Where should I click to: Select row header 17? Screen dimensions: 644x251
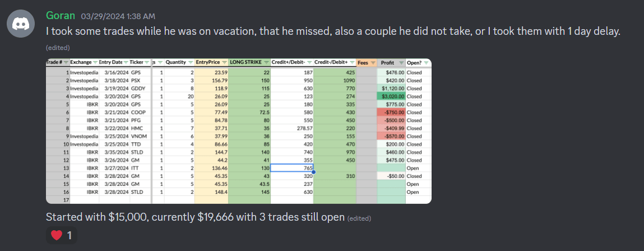[58, 200]
